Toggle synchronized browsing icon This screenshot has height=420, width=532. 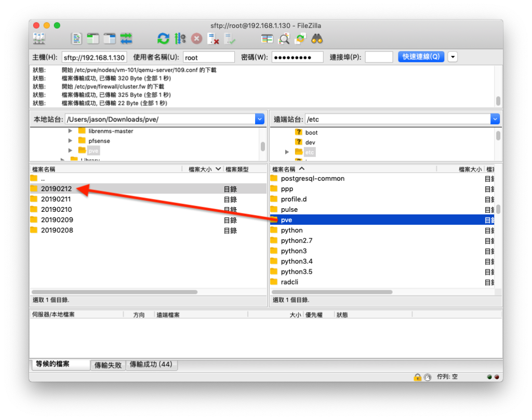(x=300, y=38)
